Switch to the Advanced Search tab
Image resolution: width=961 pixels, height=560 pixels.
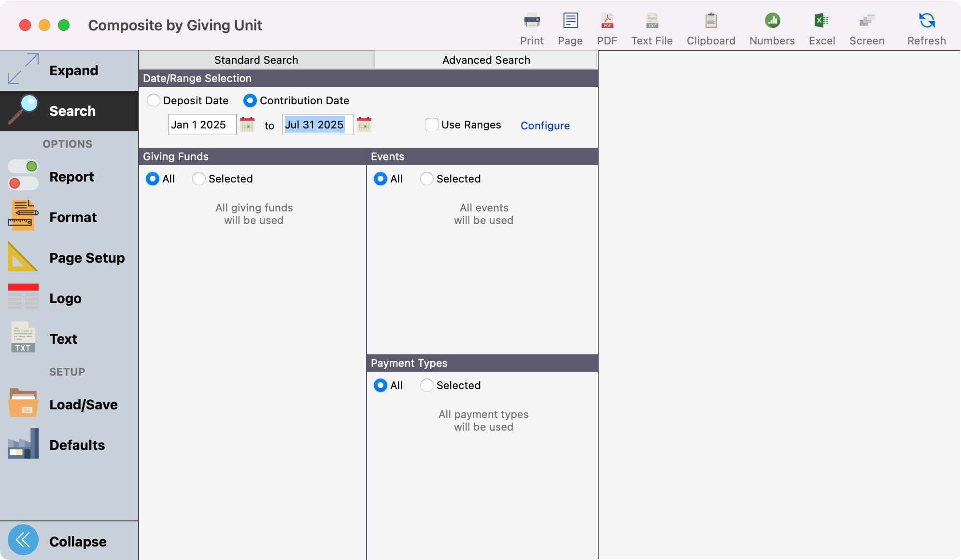[x=485, y=60]
